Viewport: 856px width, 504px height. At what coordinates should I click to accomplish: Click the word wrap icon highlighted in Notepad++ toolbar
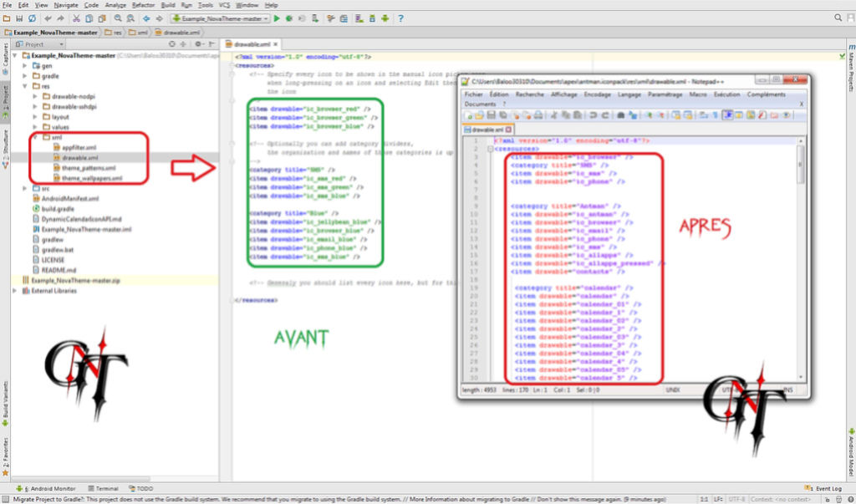click(727, 115)
